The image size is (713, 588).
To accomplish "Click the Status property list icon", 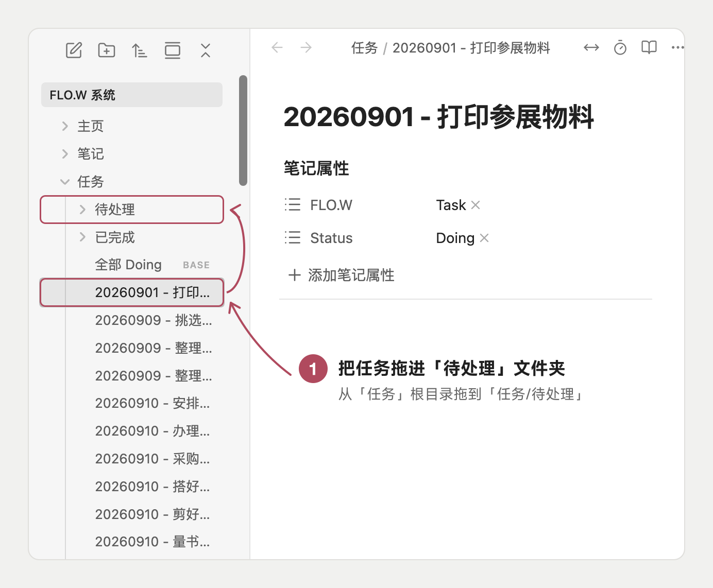I will tap(293, 238).
